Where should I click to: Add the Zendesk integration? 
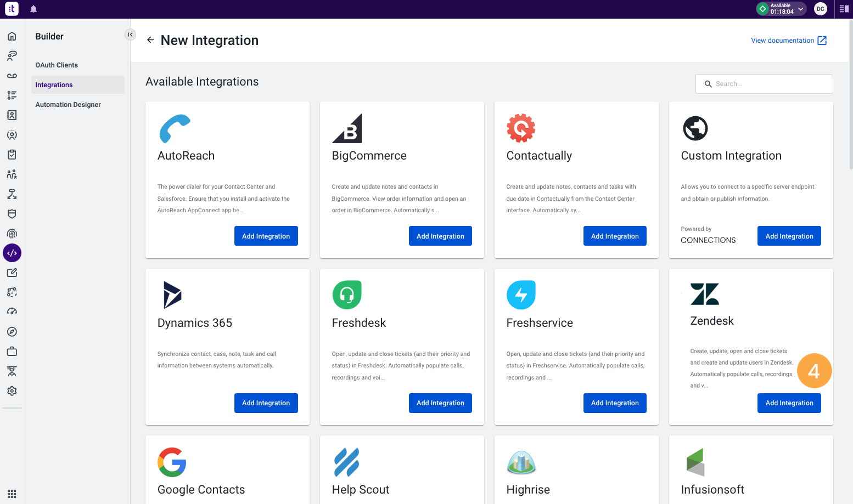pyautogui.click(x=789, y=403)
